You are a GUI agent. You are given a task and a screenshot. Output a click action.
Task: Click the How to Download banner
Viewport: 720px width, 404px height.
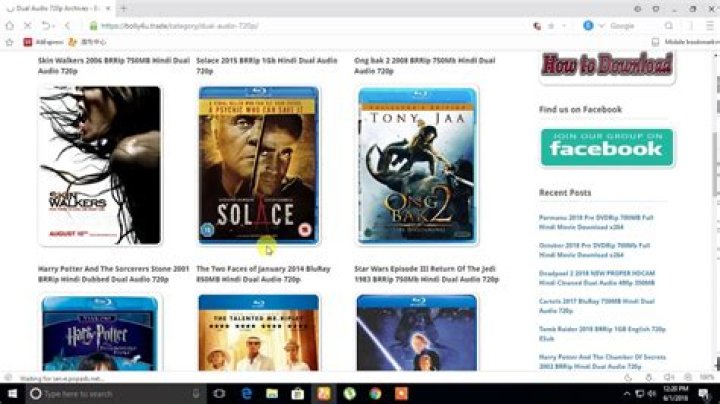click(606, 67)
